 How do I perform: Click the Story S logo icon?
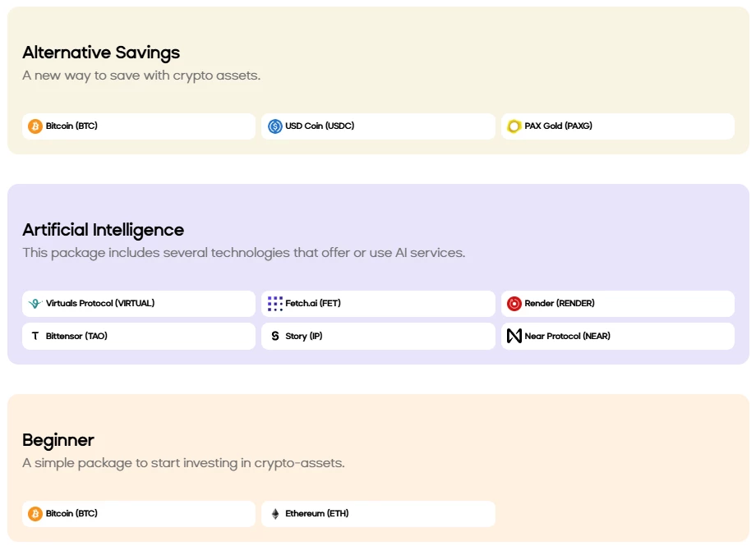(274, 336)
